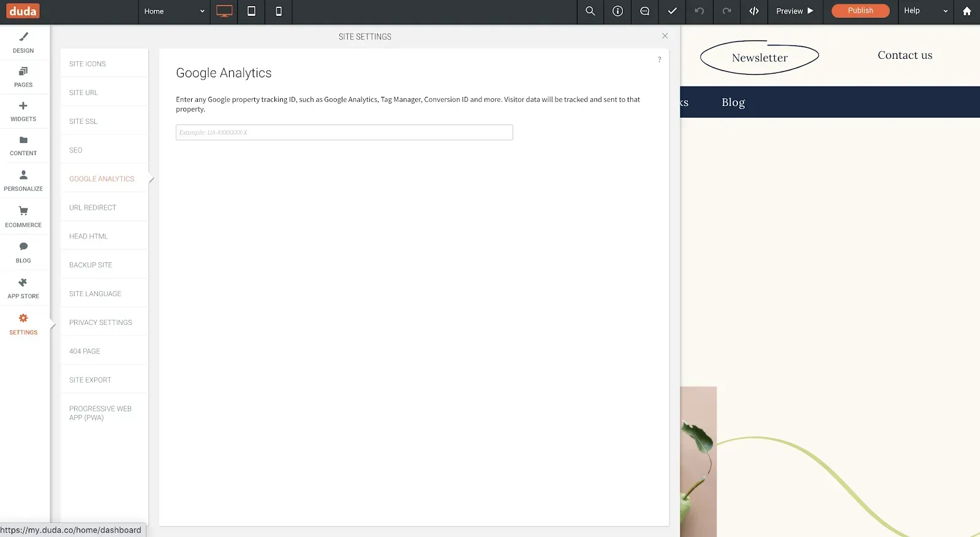
Task: Open the comments icon
Action: [645, 11]
